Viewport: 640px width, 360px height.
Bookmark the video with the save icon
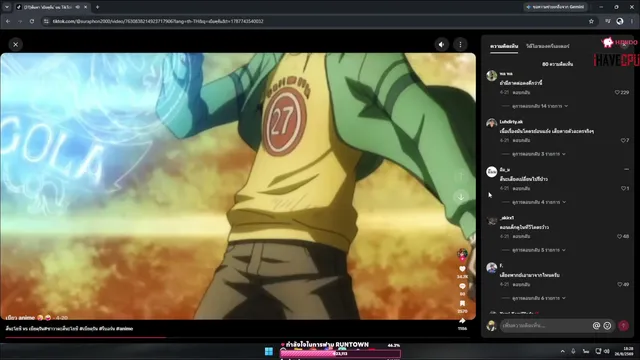coord(462,304)
